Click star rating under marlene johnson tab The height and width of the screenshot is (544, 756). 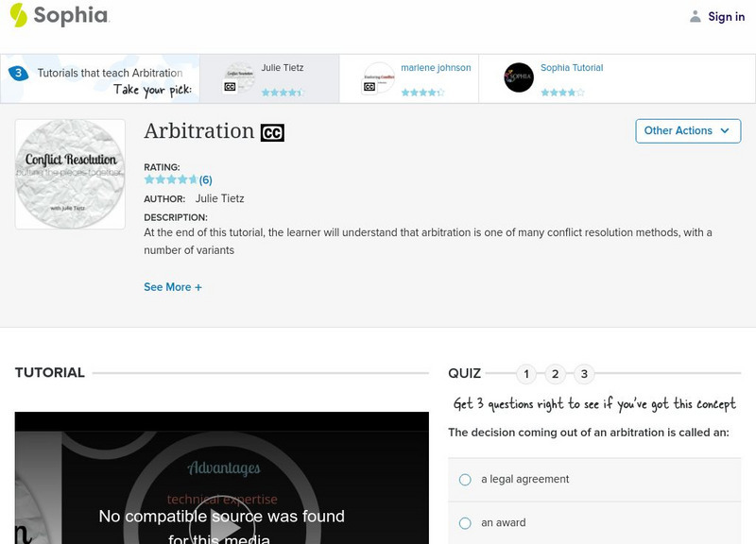(x=422, y=92)
